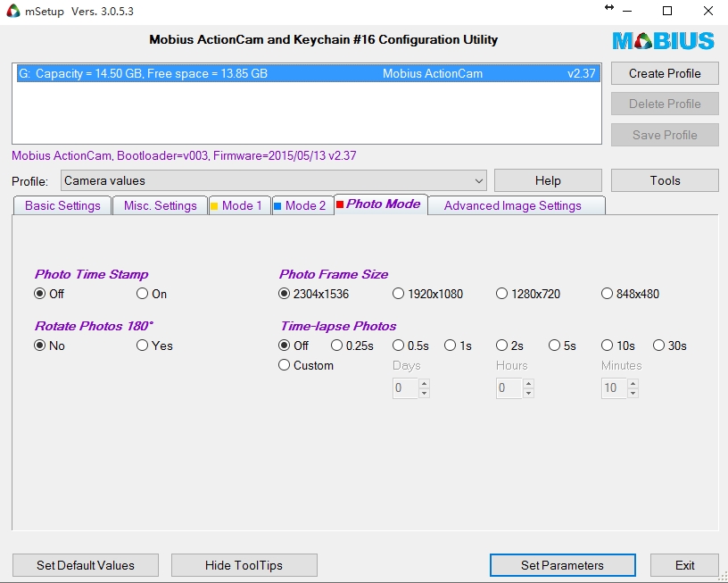The width and height of the screenshot is (728, 583).
Task: Close the mSetup window
Action: point(708,11)
